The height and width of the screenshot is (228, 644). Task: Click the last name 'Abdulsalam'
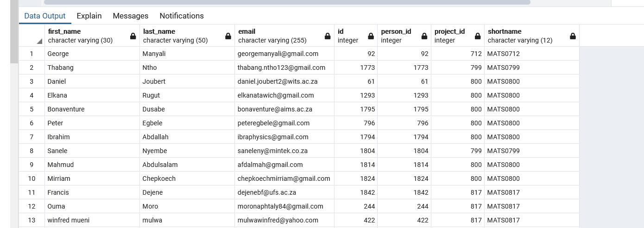(x=187, y=165)
